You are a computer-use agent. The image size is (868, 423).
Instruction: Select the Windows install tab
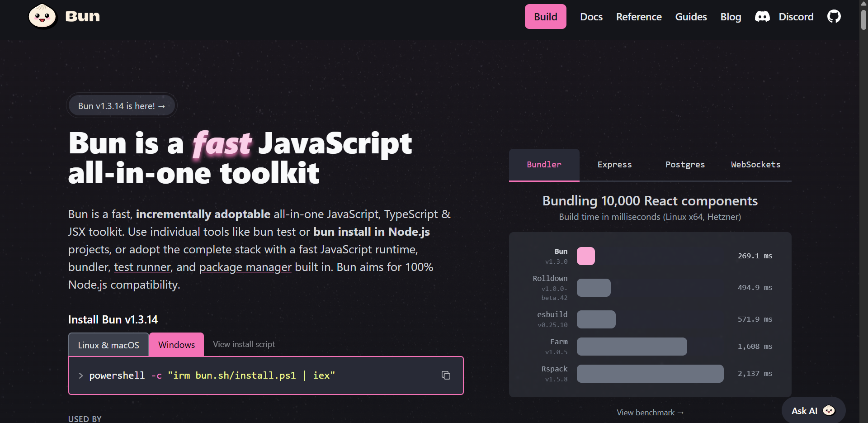coord(176,345)
